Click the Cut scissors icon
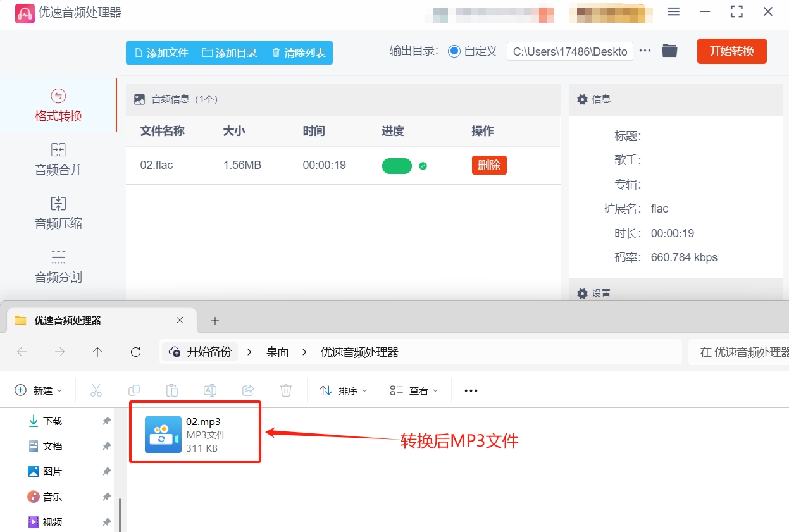 pyautogui.click(x=96, y=390)
